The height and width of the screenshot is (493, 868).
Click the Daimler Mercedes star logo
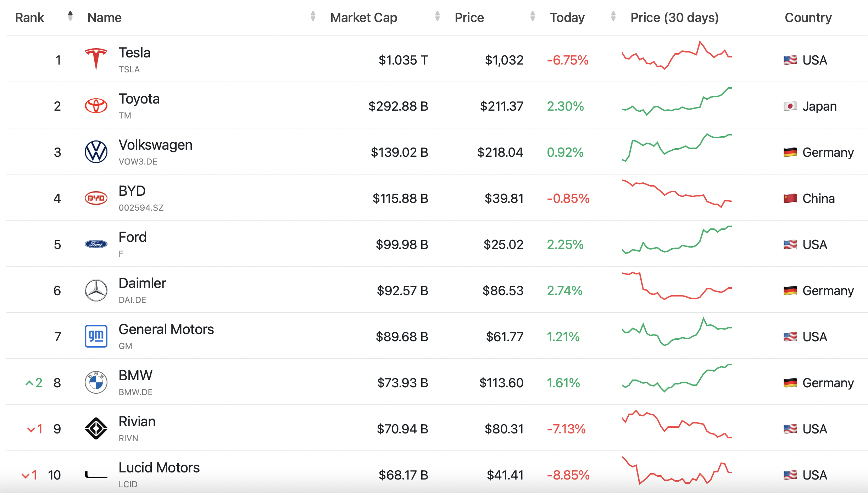pyautogui.click(x=96, y=290)
